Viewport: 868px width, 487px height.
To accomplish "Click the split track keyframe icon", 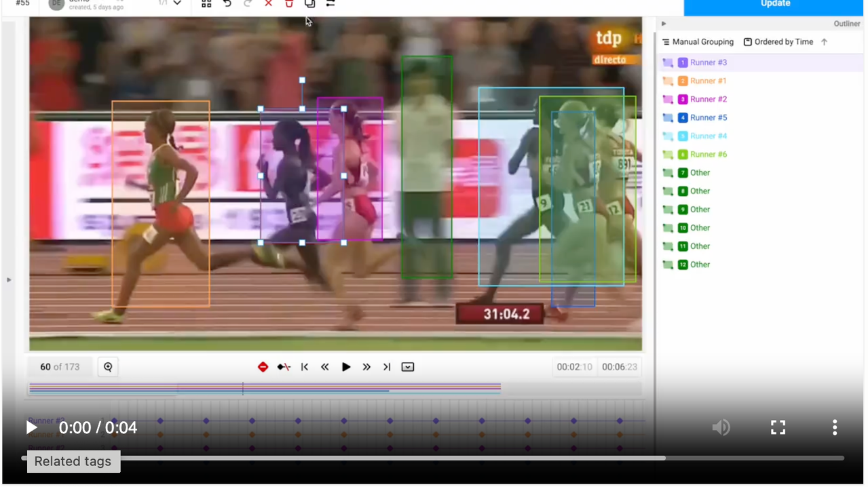I will [x=284, y=366].
